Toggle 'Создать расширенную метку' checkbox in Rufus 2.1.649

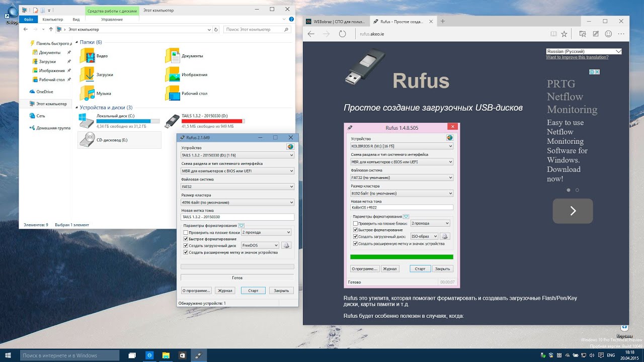click(x=186, y=252)
